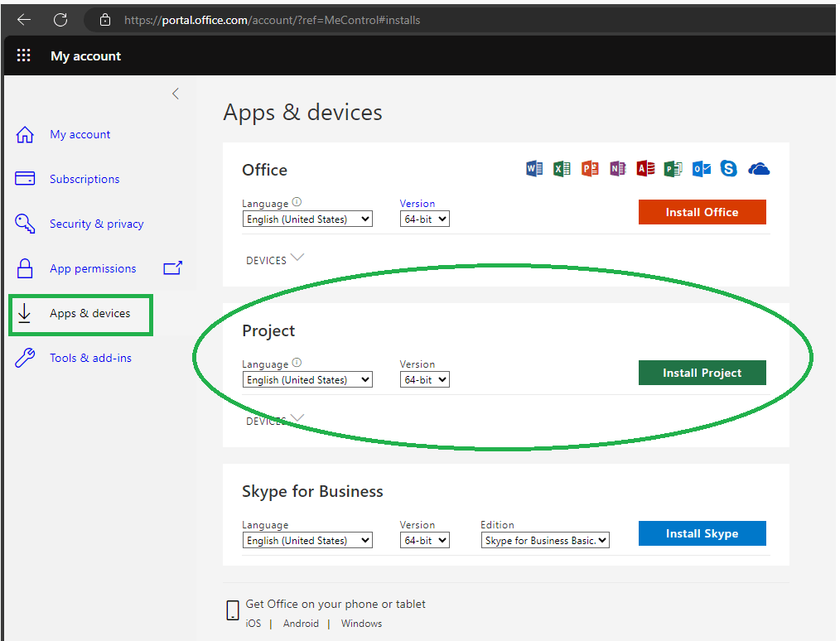The image size is (840, 641).
Task: Open the Project language dropdown
Action: coord(307,379)
